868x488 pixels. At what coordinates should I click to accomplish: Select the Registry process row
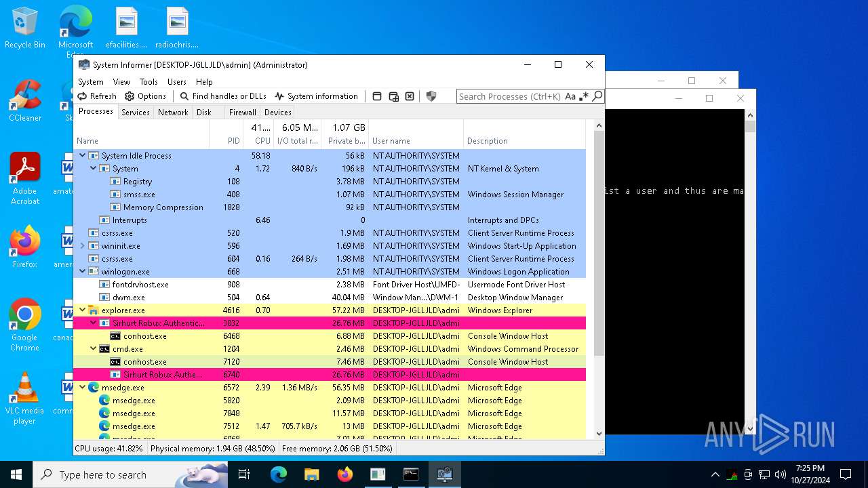(330, 181)
